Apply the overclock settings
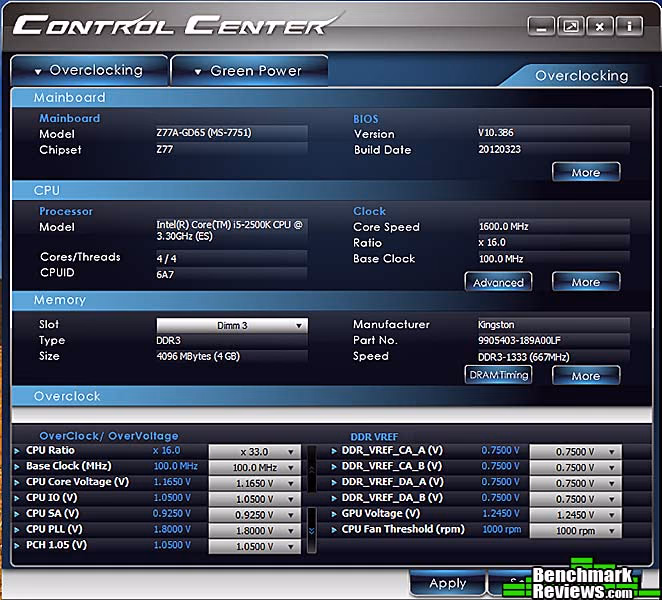 click(448, 584)
